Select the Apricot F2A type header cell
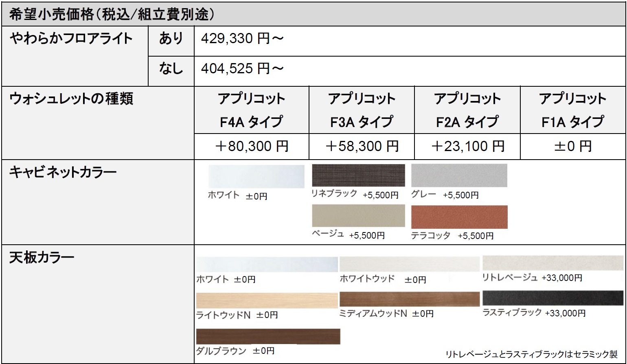This screenshot has width=627, height=364. [x=467, y=110]
